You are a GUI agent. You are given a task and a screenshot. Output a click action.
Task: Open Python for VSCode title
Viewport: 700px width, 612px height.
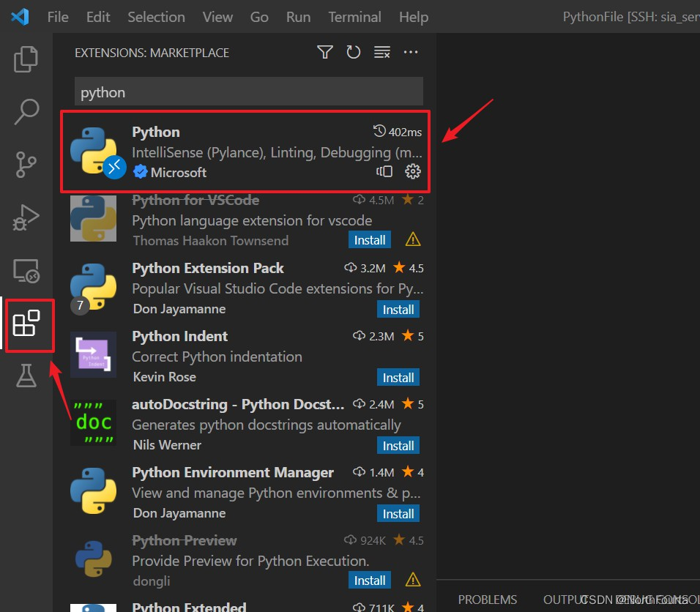pyautogui.click(x=196, y=200)
